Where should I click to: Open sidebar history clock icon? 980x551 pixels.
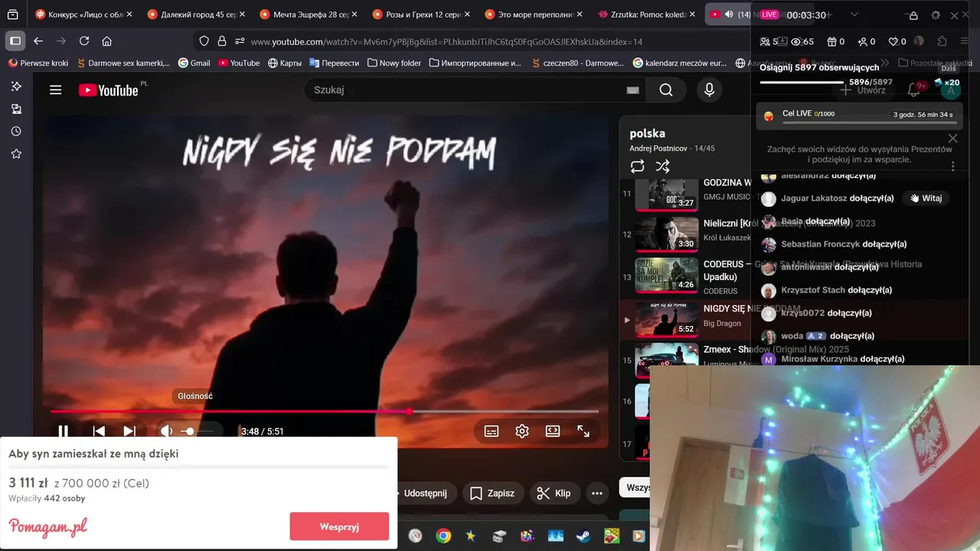(x=16, y=132)
